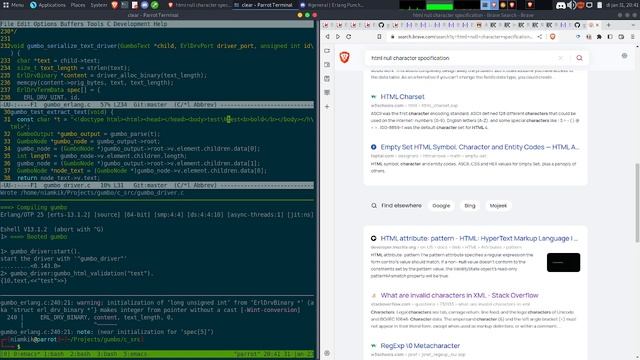Image resolution: width=640 pixels, height=360 pixels.
Task: Open Emacs Help menu
Action: click(160, 24)
